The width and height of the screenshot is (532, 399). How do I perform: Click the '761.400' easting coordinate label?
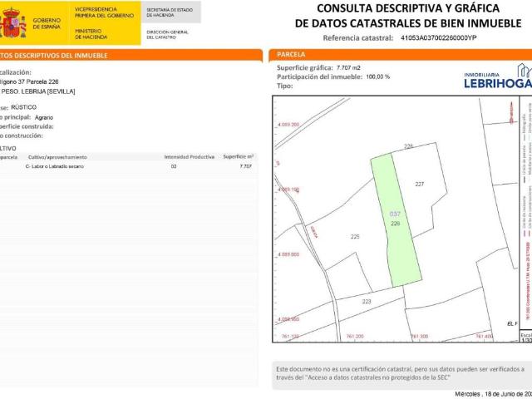[484, 337]
